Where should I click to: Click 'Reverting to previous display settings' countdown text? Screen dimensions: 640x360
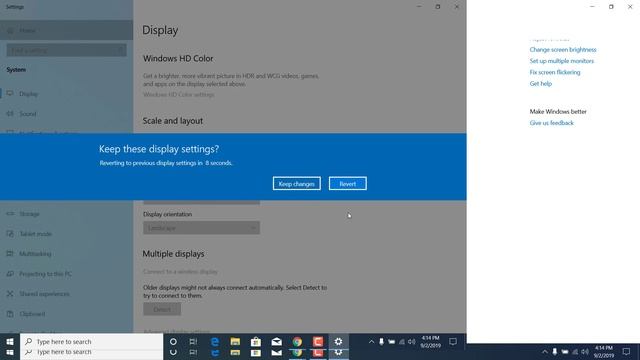pyautogui.click(x=166, y=163)
